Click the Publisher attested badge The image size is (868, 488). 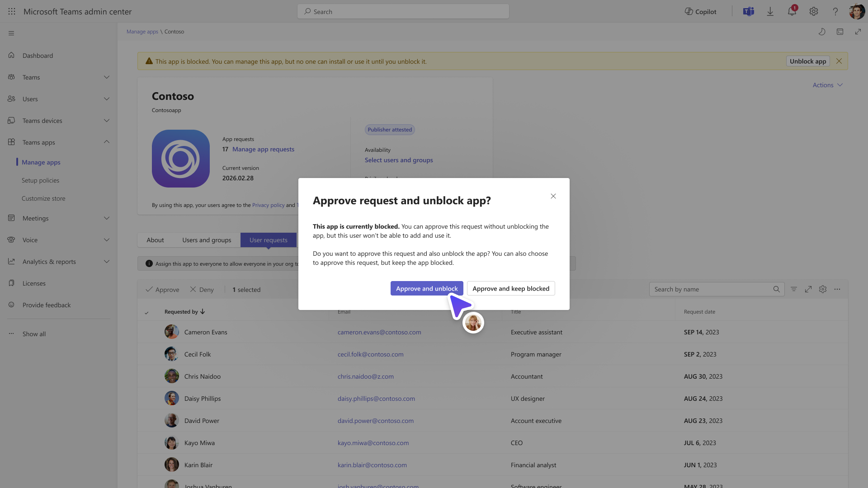pos(390,130)
